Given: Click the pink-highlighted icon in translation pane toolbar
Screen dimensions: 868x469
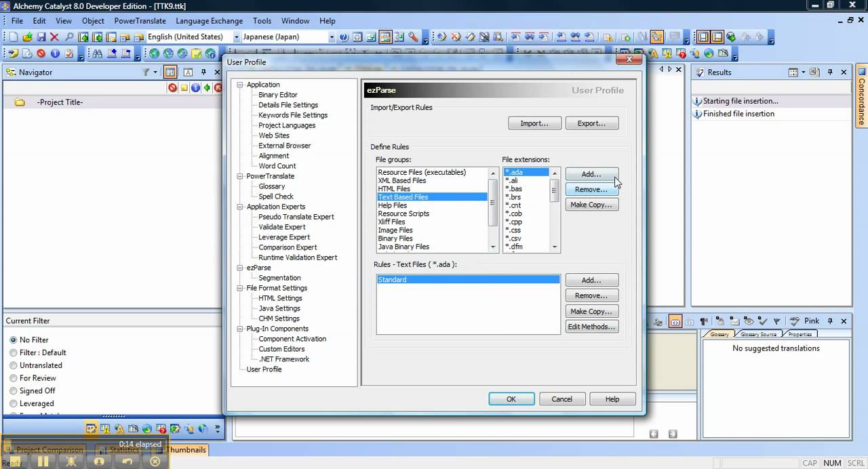Looking at the screenshot, I should pos(675,321).
